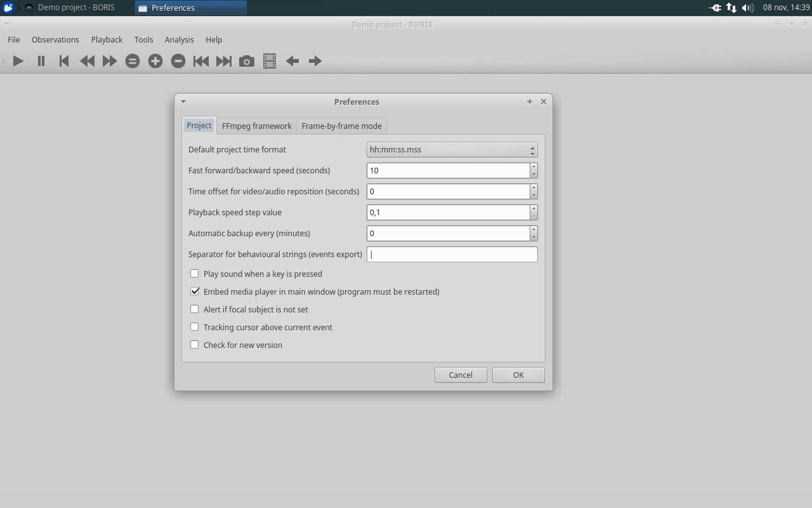Switch to the FFmpeg framework tab
The height and width of the screenshot is (508, 812).
[x=257, y=126]
